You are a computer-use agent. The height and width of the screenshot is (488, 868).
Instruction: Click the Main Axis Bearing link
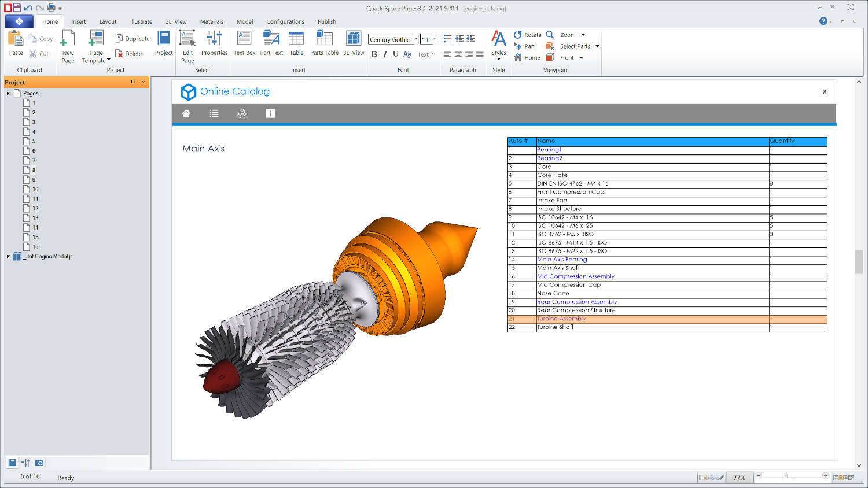[562, 260]
